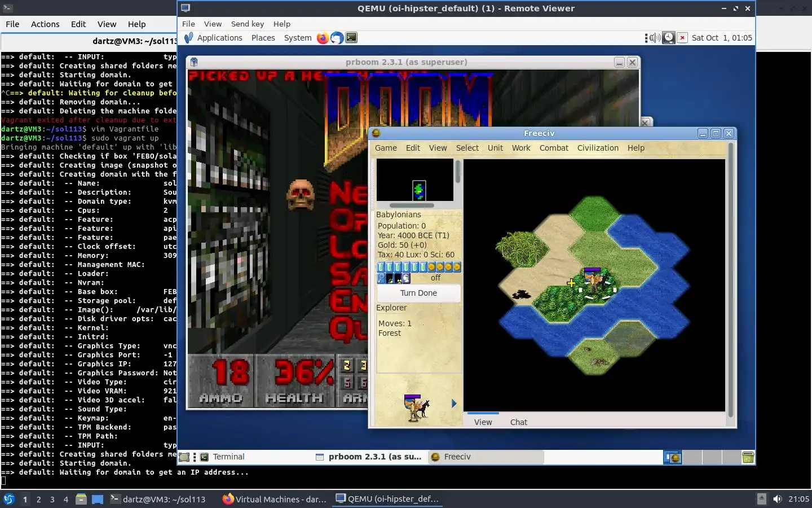Open host terminal Edit menu
This screenshot has height=508, width=812.
pyautogui.click(x=78, y=24)
